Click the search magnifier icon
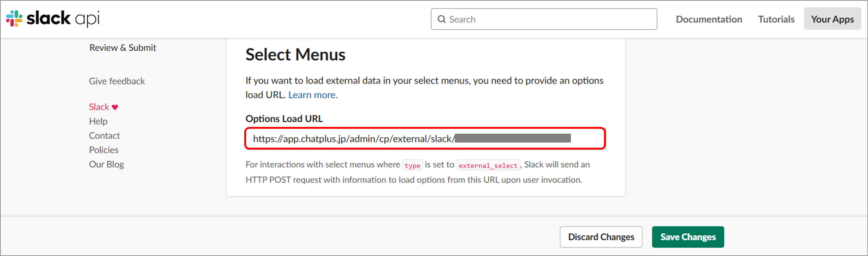This screenshot has width=868, height=256. 441,19
